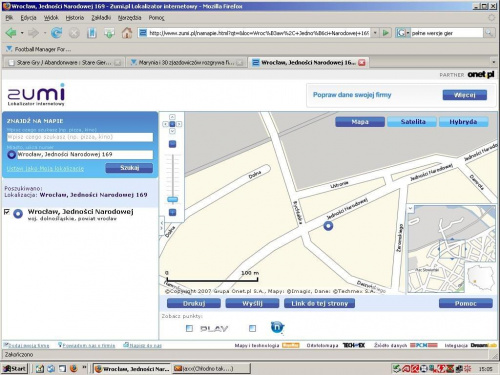Open the Edycja menu

pos(28,18)
